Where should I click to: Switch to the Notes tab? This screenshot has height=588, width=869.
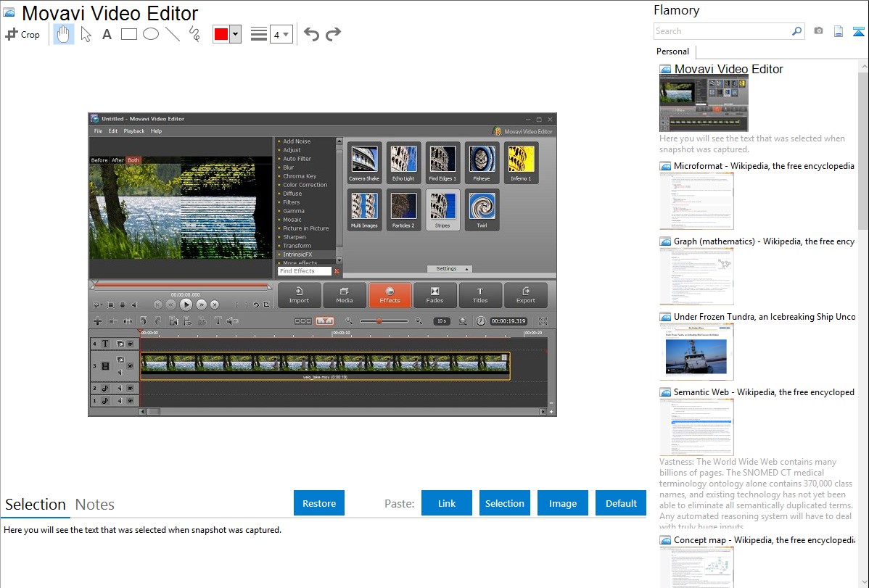(95, 505)
